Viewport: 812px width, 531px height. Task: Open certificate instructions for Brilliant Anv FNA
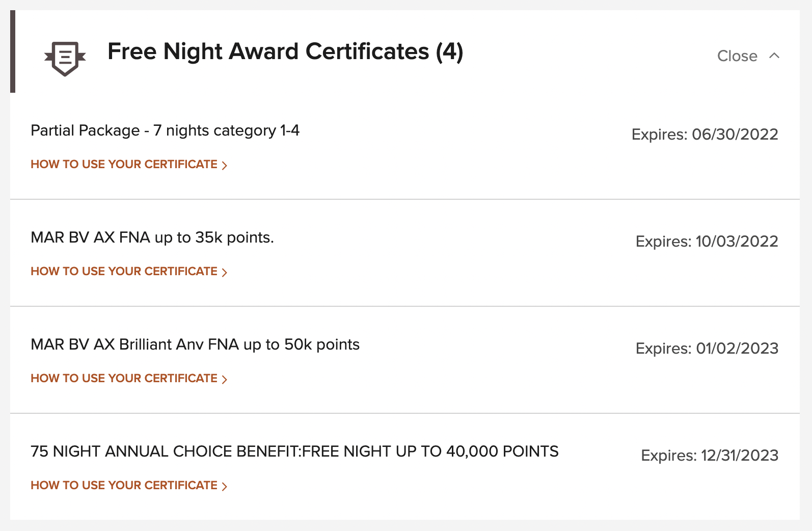coord(124,379)
